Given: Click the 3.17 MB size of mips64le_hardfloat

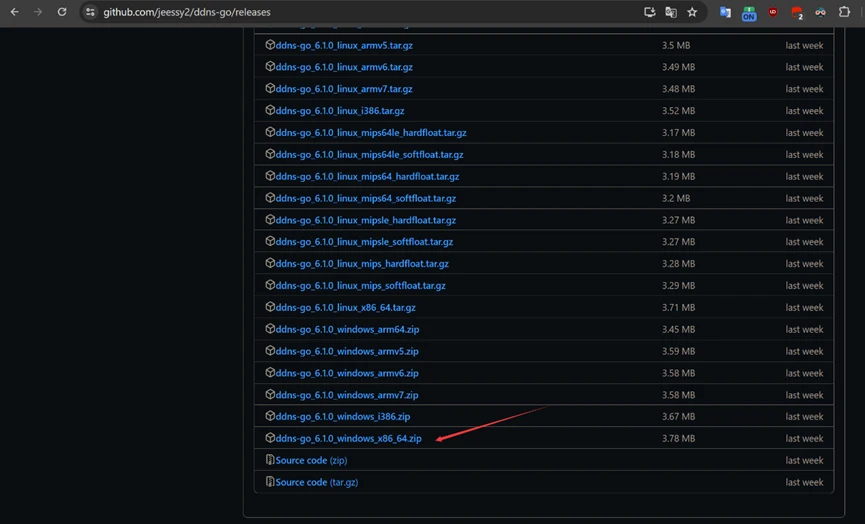Looking at the screenshot, I should coord(679,132).
